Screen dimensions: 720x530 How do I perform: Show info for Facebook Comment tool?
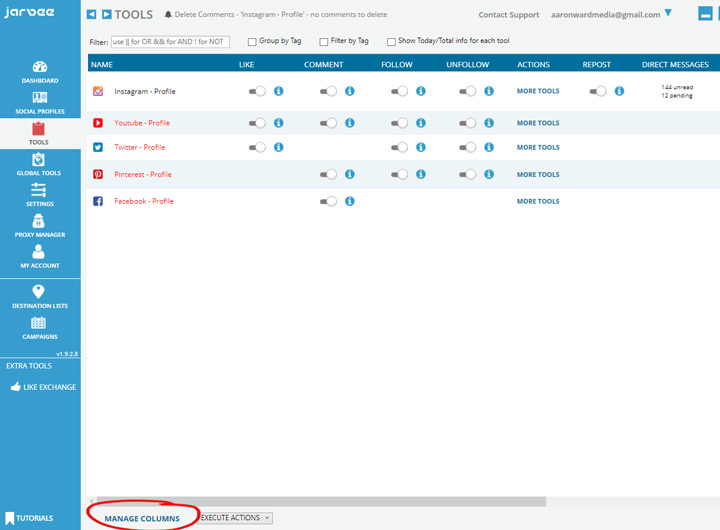pos(350,201)
